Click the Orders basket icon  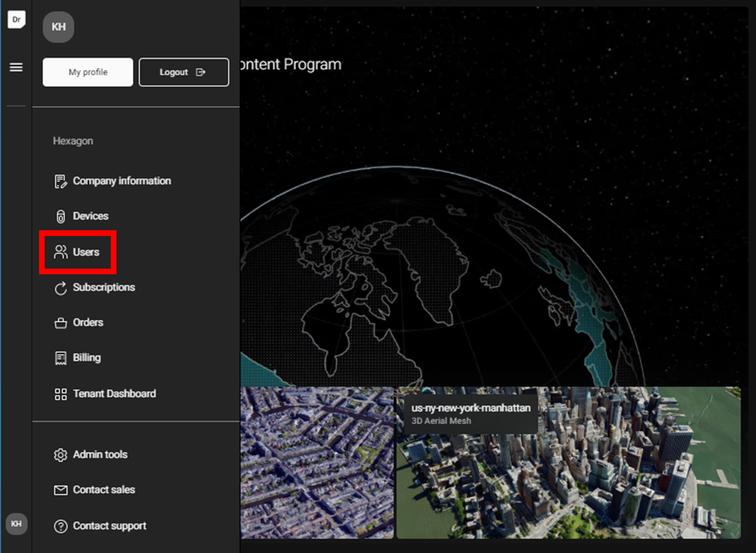[x=60, y=323]
